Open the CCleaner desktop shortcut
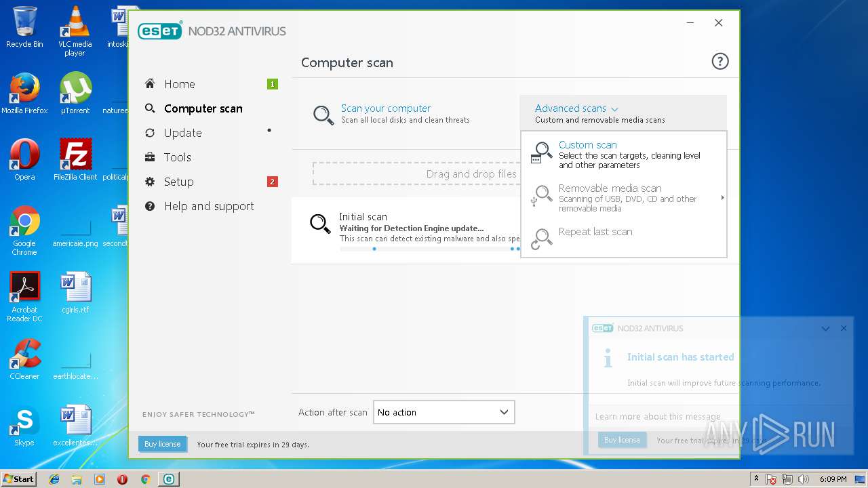The height and width of the screenshot is (488, 868). click(x=24, y=359)
